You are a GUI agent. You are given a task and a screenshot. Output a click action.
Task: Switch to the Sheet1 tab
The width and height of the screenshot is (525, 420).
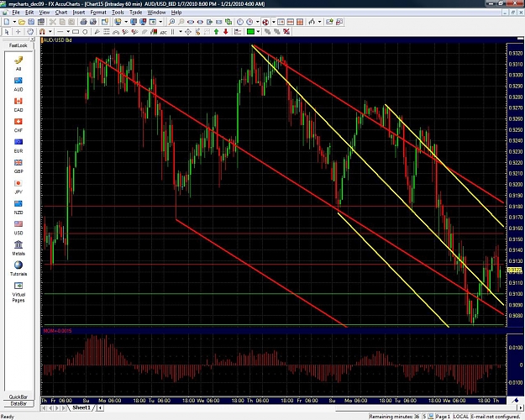pos(81,407)
